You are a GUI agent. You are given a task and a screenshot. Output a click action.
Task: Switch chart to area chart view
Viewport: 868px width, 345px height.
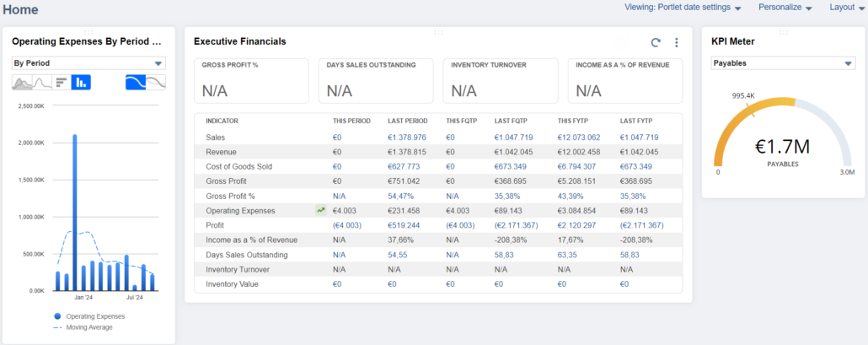click(x=22, y=83)
